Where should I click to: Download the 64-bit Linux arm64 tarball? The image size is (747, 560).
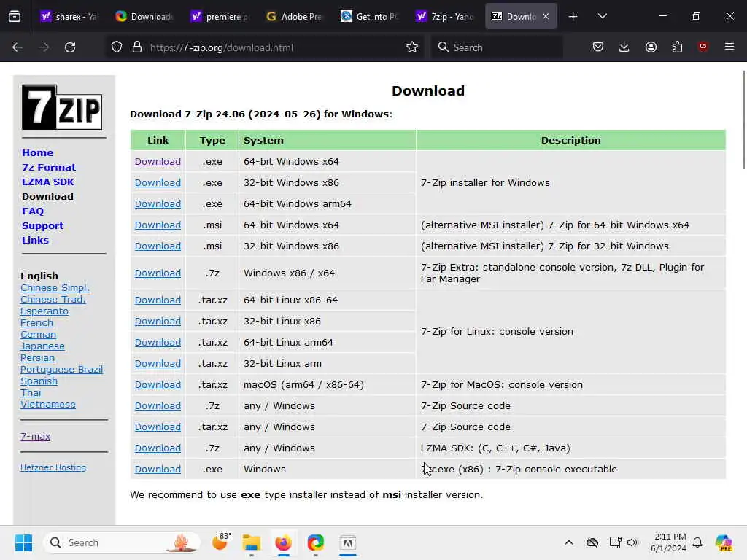[158, 343]
